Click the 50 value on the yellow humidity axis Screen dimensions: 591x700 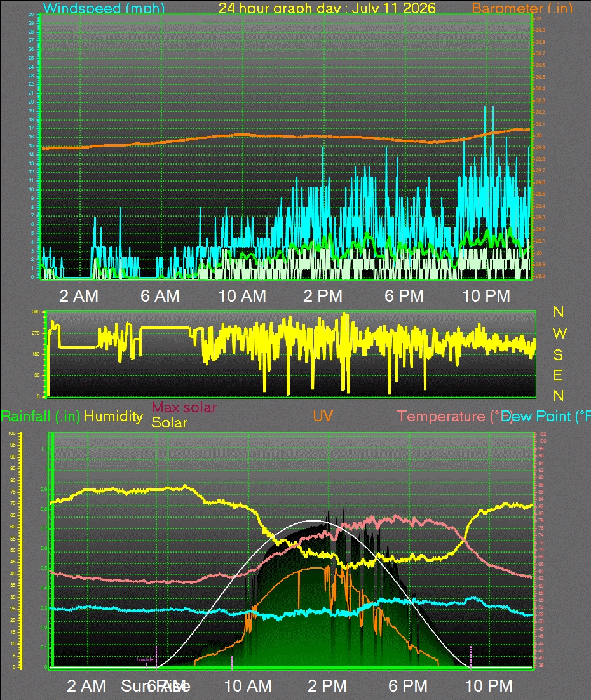13,551
